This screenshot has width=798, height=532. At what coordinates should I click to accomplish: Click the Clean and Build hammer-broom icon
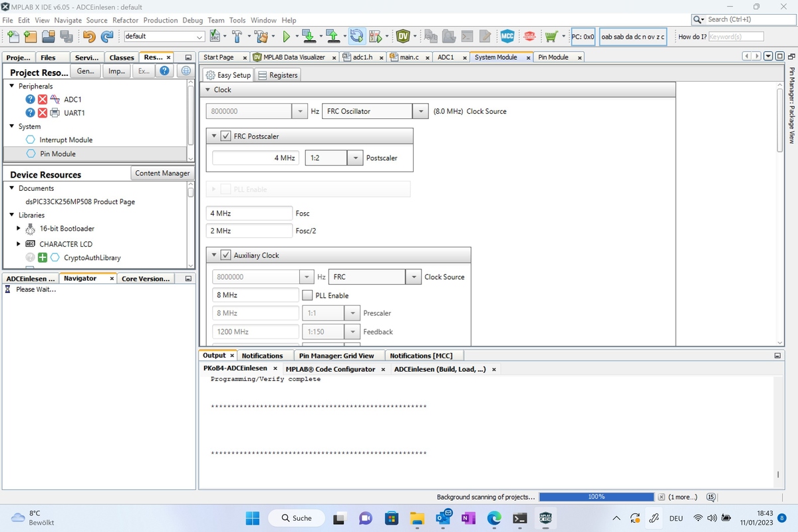coord(261,37)
